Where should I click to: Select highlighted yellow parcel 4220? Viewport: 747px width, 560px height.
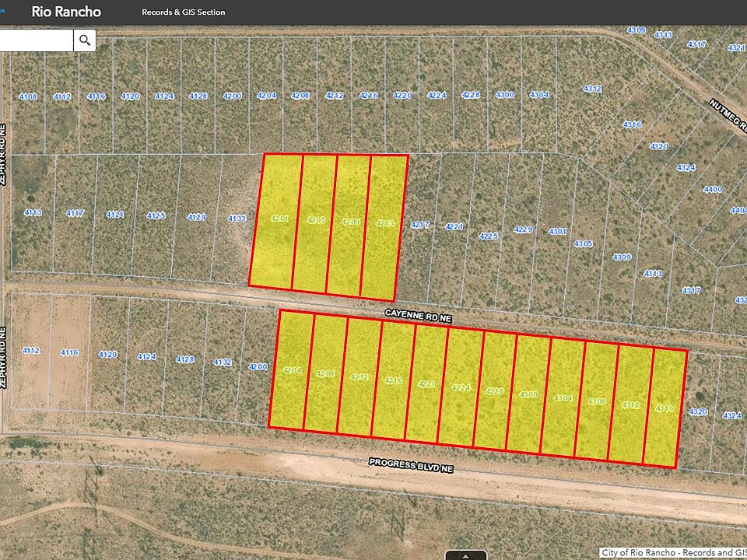(427, 385)
